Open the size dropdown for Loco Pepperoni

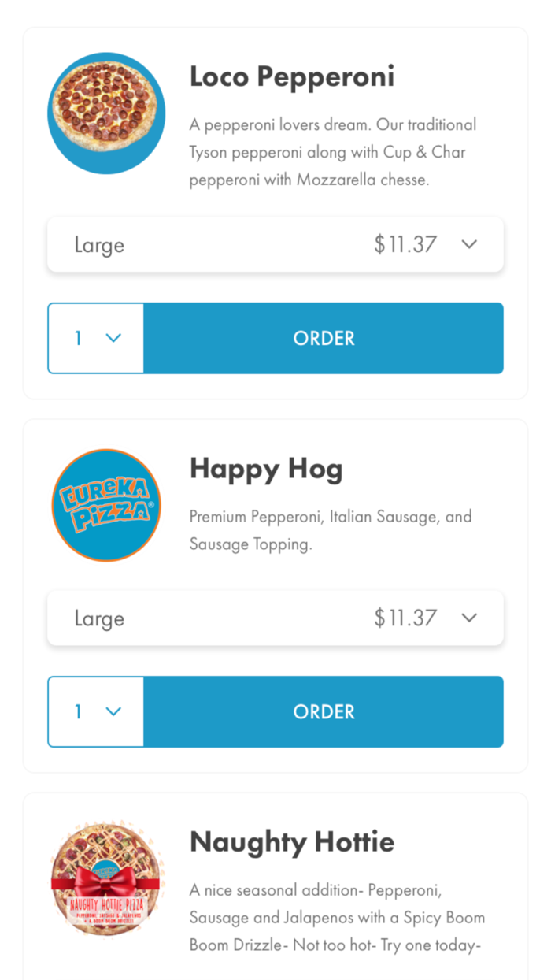point(275,244)
